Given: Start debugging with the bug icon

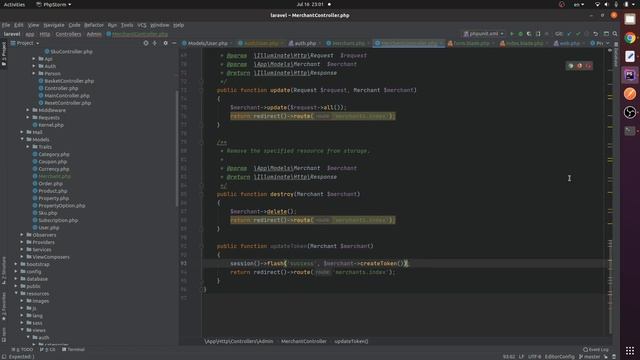Looking at the screenshot, I should pos(520,34).
